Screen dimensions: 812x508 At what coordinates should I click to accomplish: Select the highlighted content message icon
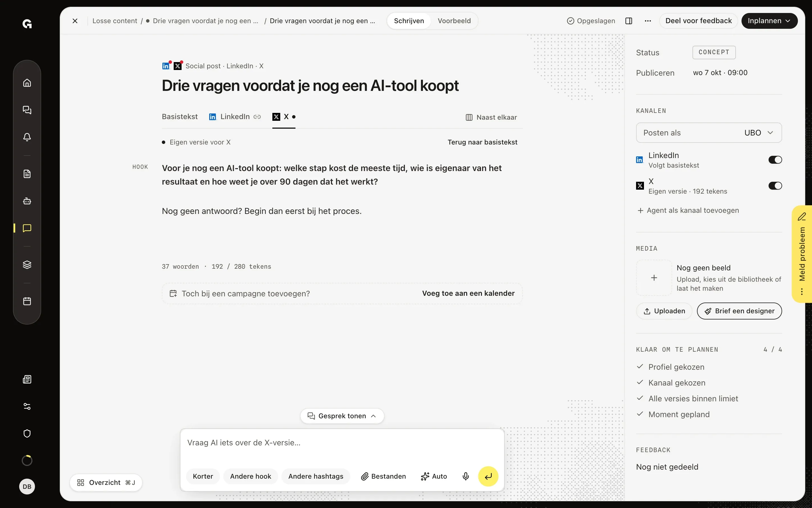coord(27,228)
